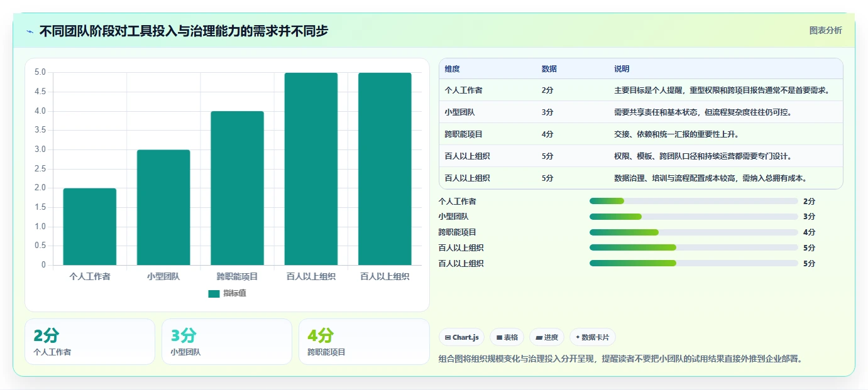Viewport: 868px width, 390px height.
Task: Open the 图表分析 label in the header
Action: tap(825, 30)
